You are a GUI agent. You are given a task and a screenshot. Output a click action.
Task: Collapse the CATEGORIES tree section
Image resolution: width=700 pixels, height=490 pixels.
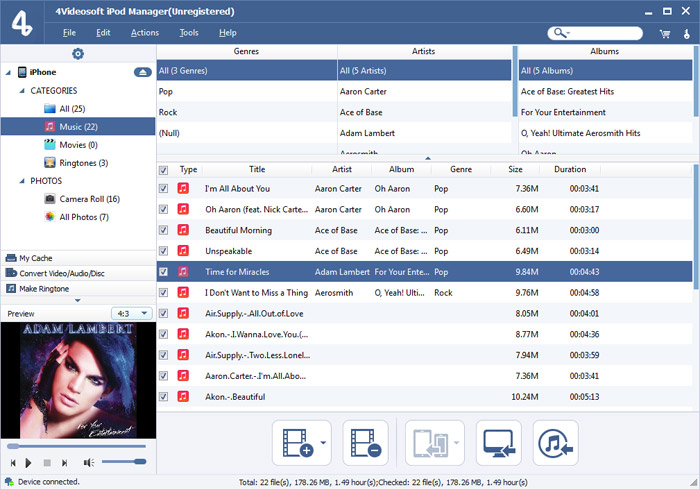pos(22,91)
